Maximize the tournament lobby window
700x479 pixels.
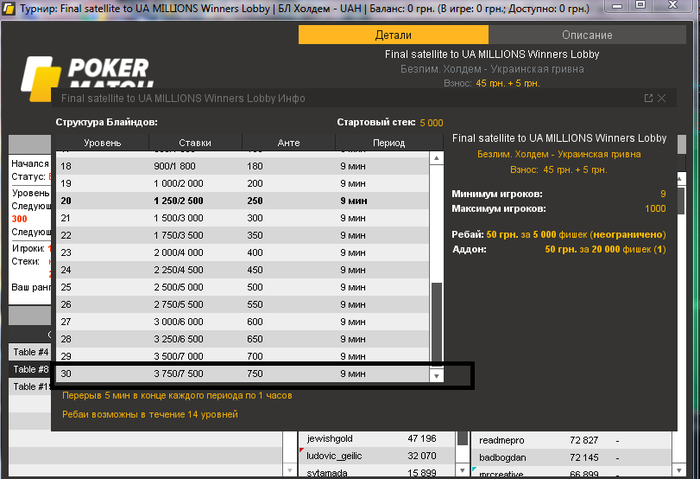pyautogui.click(x=640, y=5)
